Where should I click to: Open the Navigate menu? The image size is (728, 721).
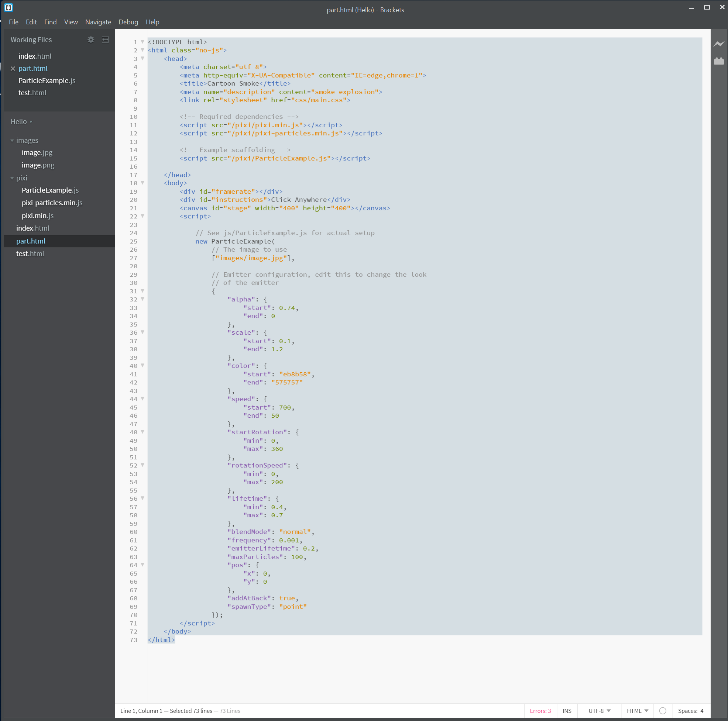pos(98,22)
